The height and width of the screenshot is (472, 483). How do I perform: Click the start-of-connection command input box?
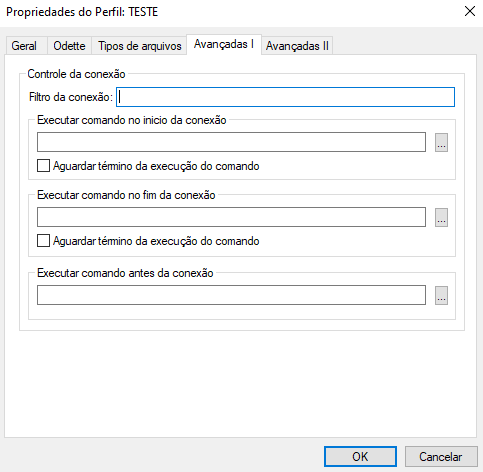[231, 142]
